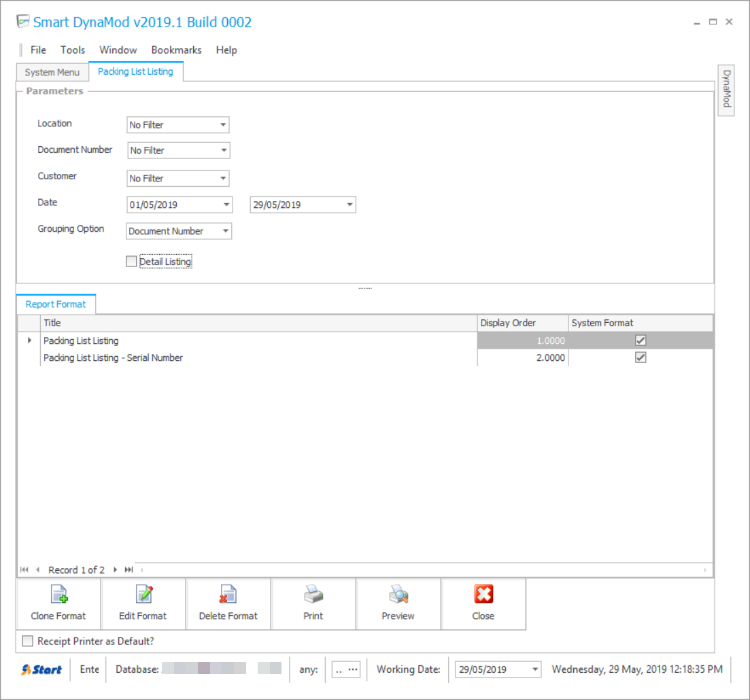Open the start date 01/05/2019 dropdown

pos(226,205)
